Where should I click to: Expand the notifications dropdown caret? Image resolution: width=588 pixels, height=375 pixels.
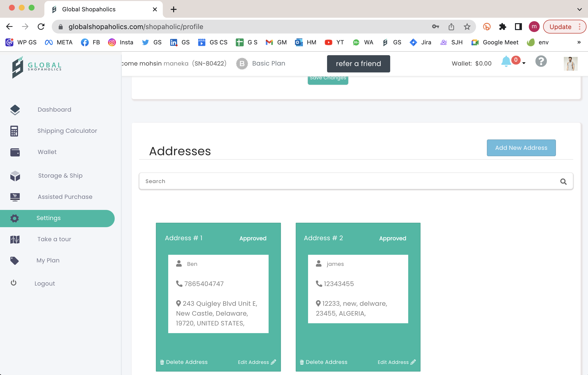pyautogui.click(x=524, y=63)
